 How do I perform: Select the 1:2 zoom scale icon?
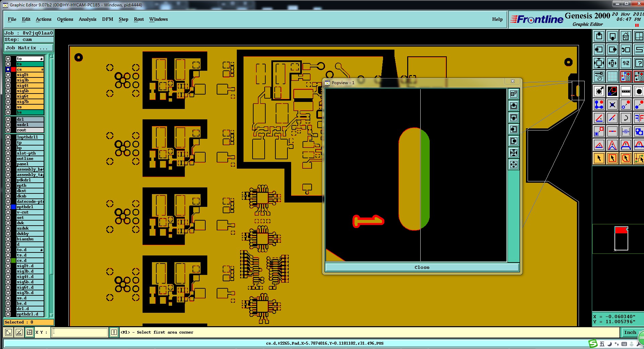[x=626, y=63]
